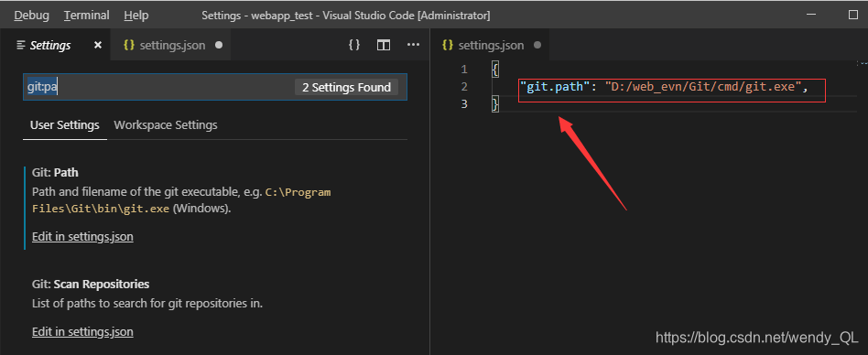Switch to the User Settings tab
The width and height of the screenshot is (868, 355).
tap(65, 125)
